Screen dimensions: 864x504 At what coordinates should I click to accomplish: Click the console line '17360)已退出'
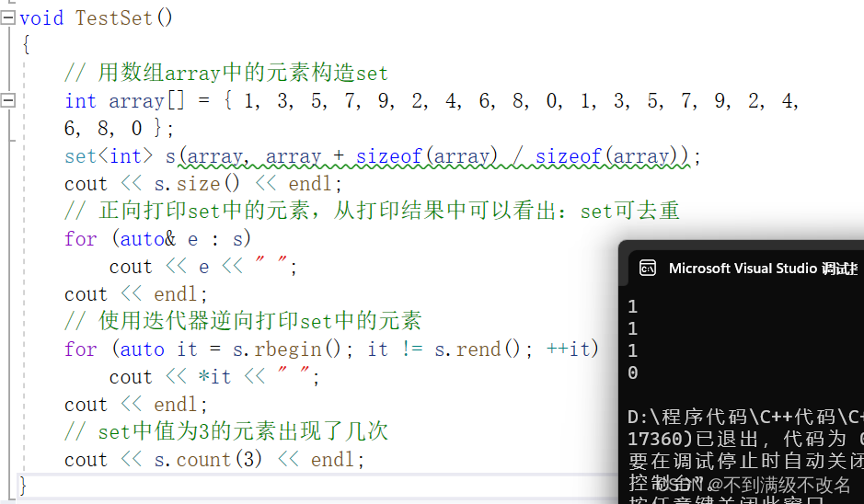[x=745, y=439]
